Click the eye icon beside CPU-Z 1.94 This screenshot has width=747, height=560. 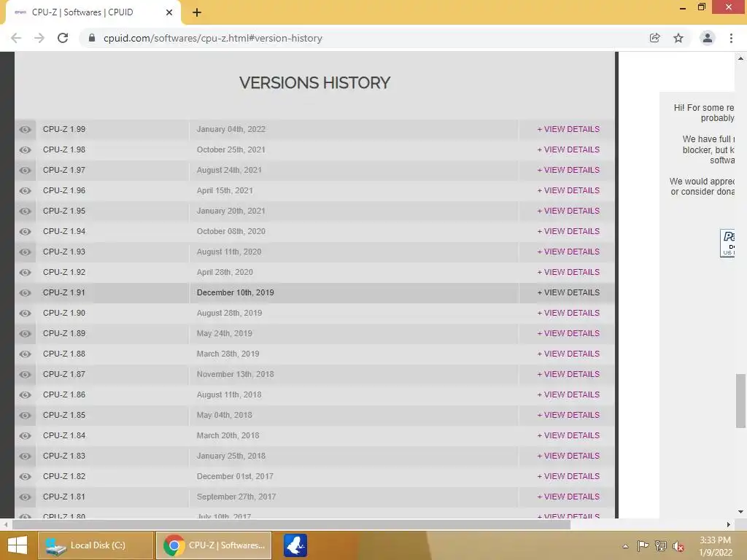26,232
